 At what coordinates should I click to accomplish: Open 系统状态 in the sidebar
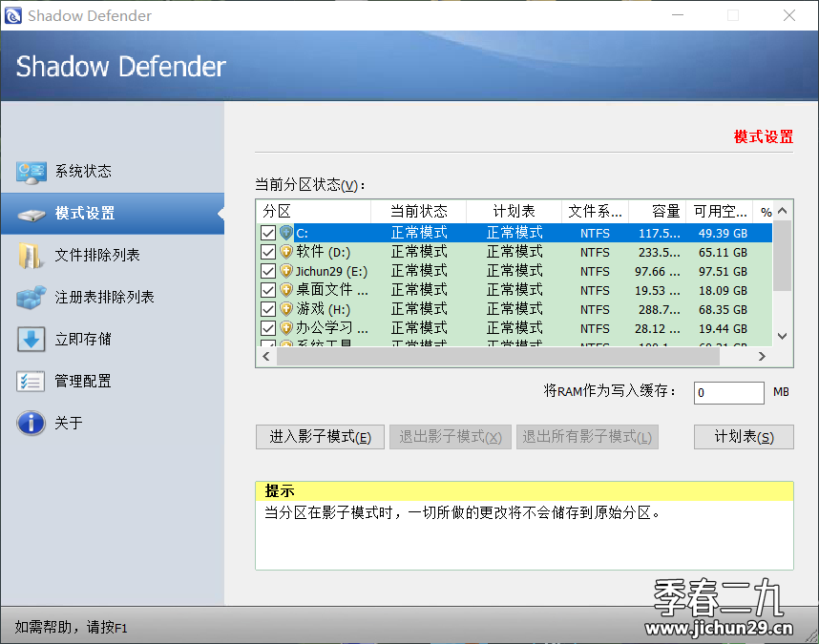[x=113, y=172]
